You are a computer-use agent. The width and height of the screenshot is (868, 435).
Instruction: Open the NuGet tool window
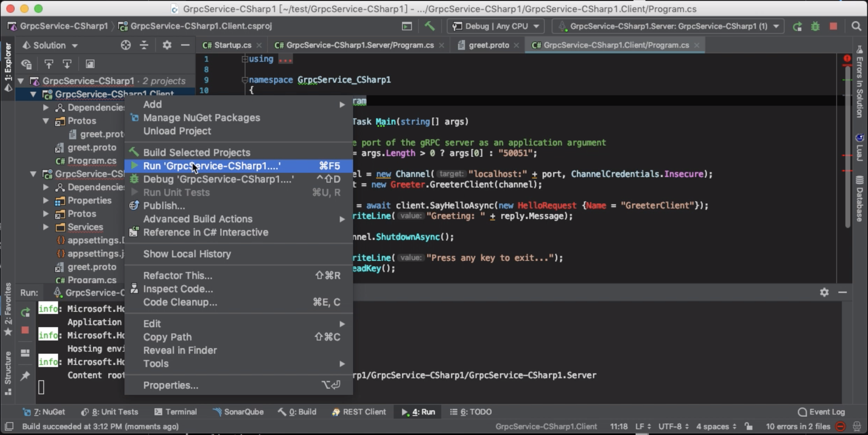[44, 412]
